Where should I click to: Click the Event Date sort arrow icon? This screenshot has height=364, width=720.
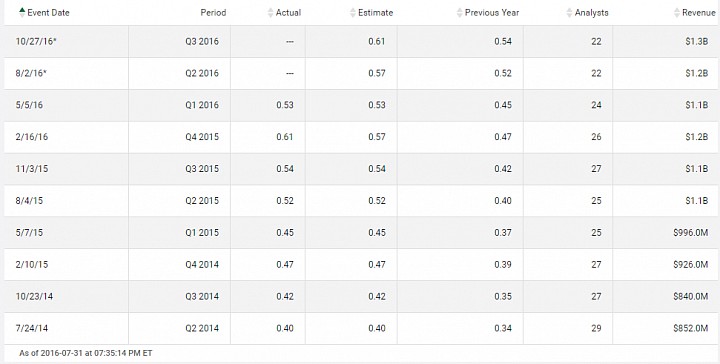22,12
